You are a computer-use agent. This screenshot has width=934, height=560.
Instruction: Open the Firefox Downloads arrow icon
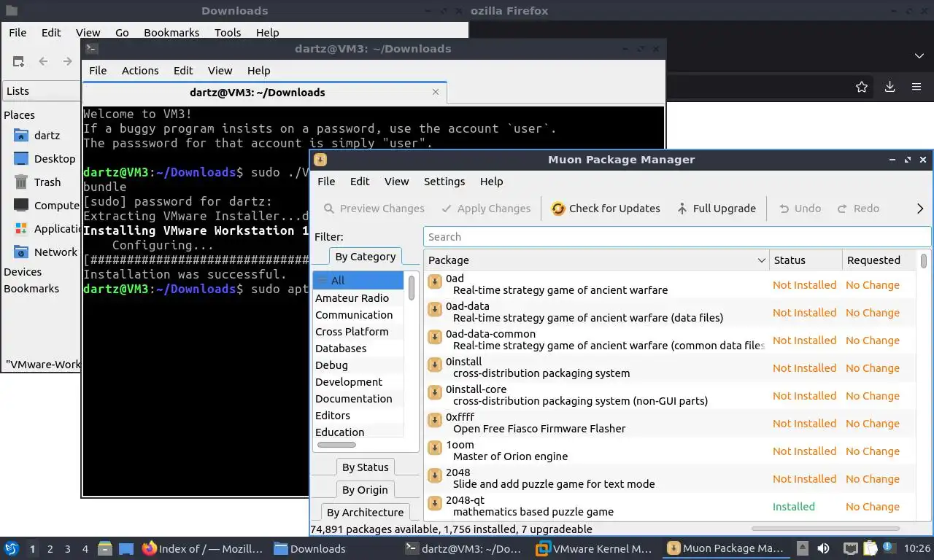coord(889,87)
